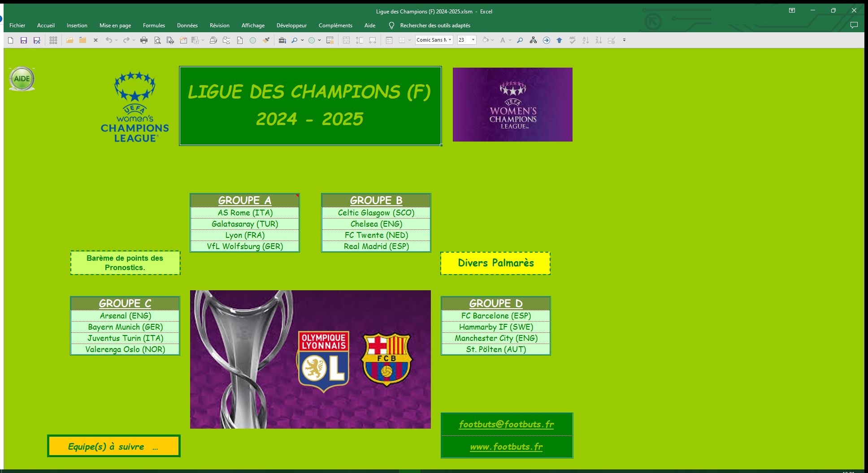Click the font color A icon
This screenshot has width=868, height=473.
(503, 40)
